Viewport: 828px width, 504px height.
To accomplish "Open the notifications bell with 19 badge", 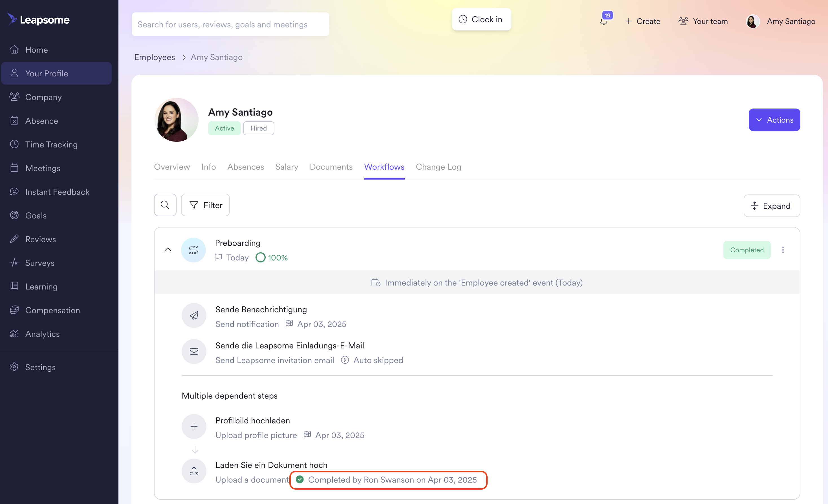I will (x=604, y=21).
